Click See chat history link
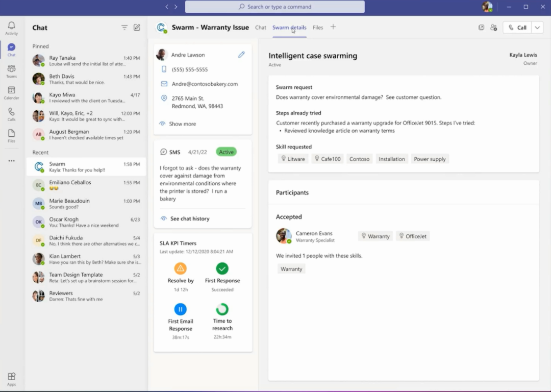This screenshot has width=551, height=392. [x=190, y=218]
